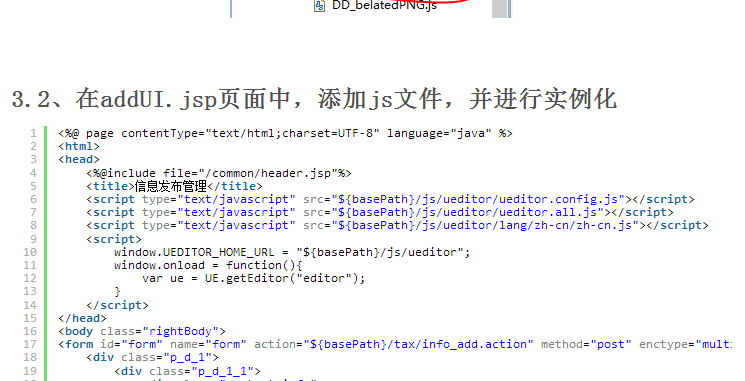Click the <html> tag on line 2
This screenshot has height=381, width=745.
[x=79, y=146]
